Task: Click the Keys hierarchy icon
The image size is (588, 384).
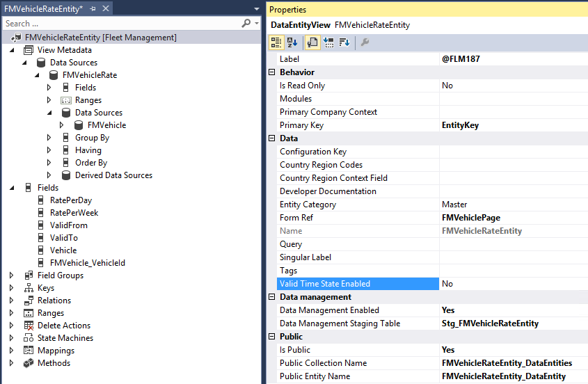Action: 29,287
